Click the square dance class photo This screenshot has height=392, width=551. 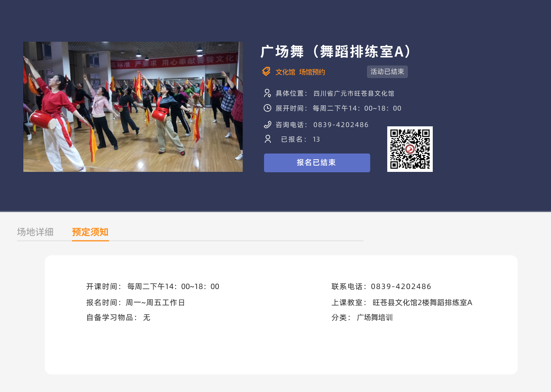pos(133,107)
